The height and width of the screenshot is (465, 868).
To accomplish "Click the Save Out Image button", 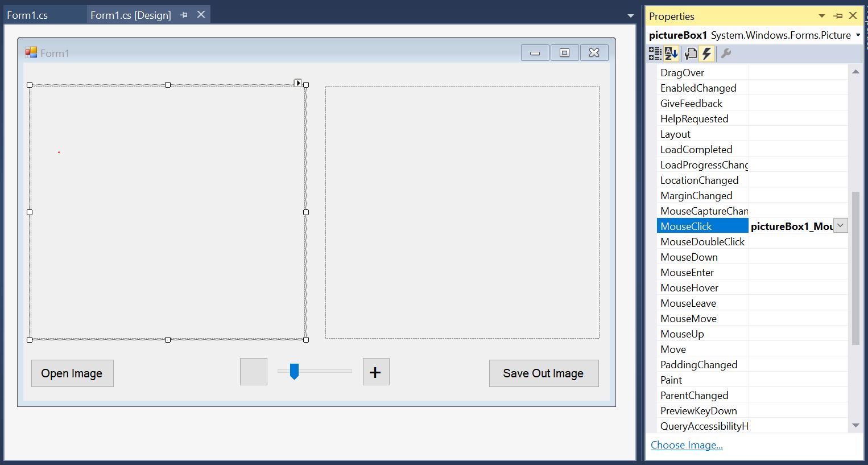I will (543, 373).
